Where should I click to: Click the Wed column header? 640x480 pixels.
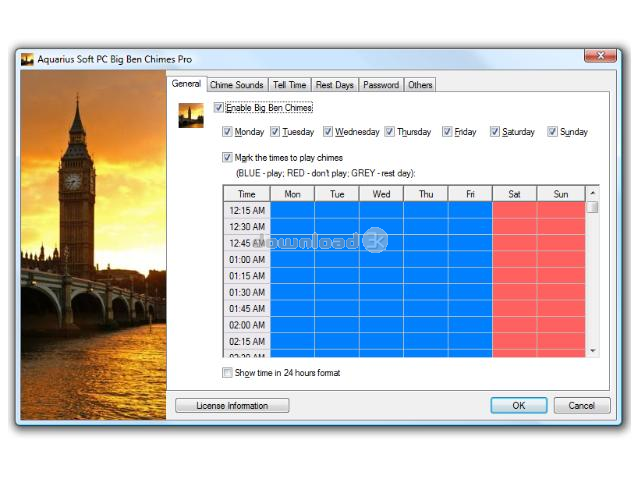(x=381, y=194)
